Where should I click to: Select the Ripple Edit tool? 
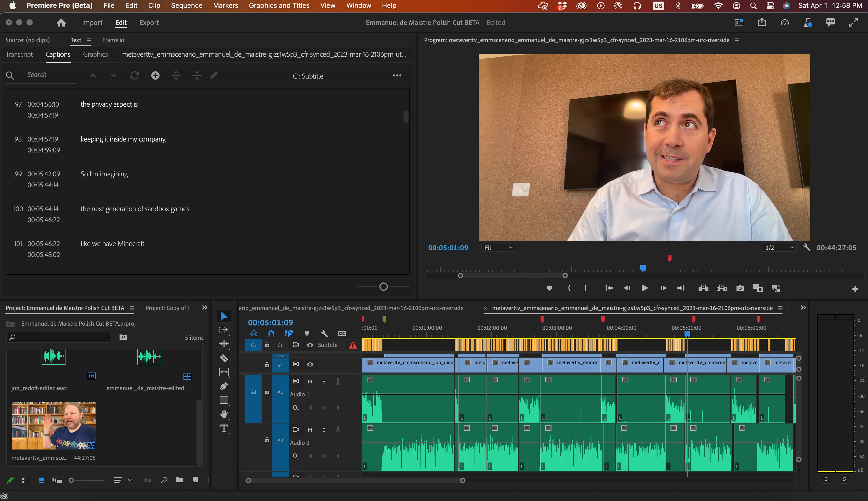pyautogui.click(x=224, y=344)
